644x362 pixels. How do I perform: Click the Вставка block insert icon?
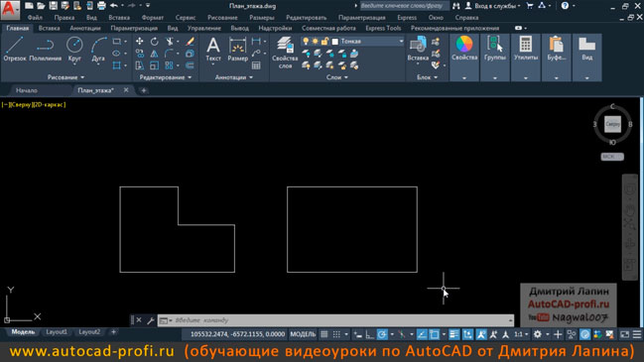418,49
